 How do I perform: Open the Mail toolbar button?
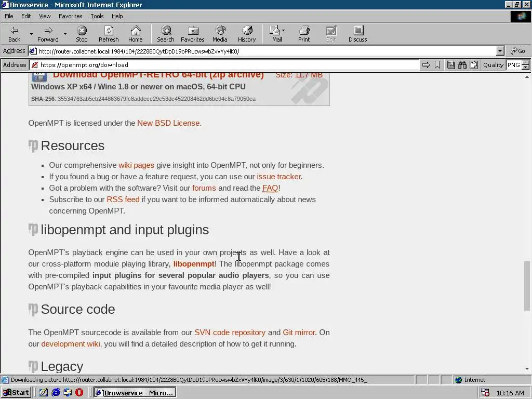pyautogui.click(x=275, y=34)
